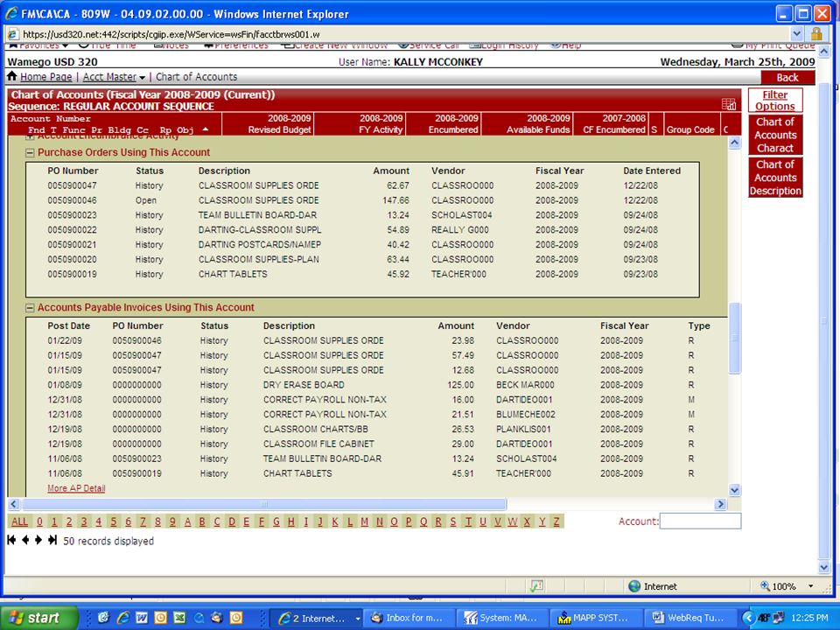
Task: Open the Acct Master dropdown arrow
Action: (x=142, y=78)
